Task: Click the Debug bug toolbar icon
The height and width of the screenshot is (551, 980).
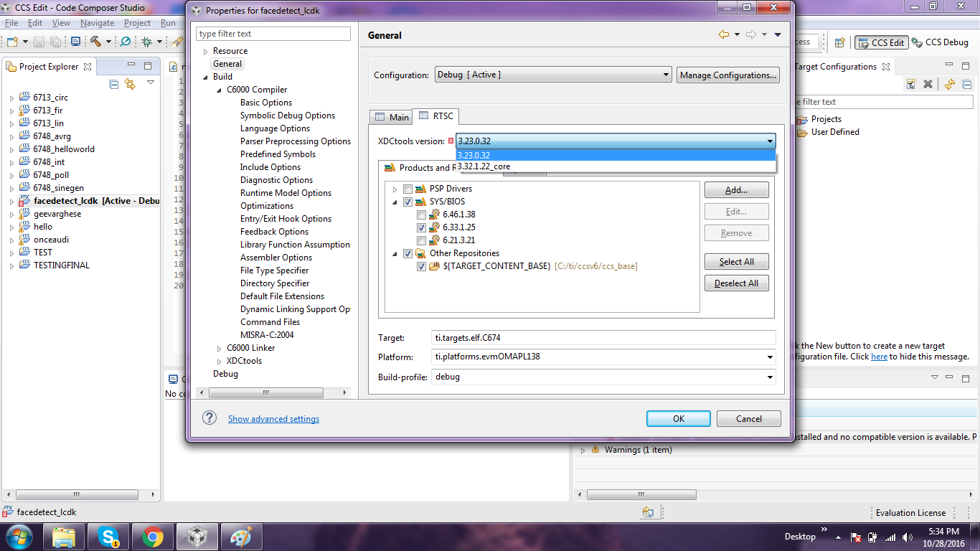Action: [146, 42]
